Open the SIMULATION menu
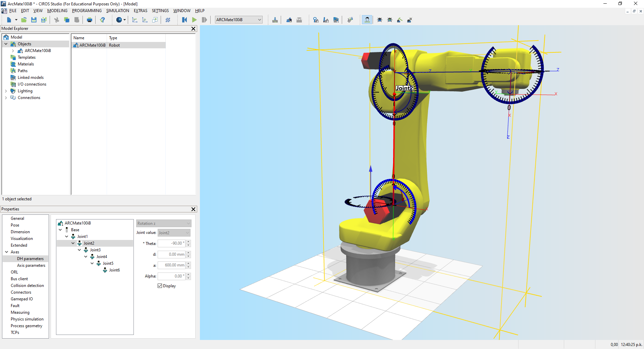This screenshot has height=349, width=644. click(x=117, y=11)
